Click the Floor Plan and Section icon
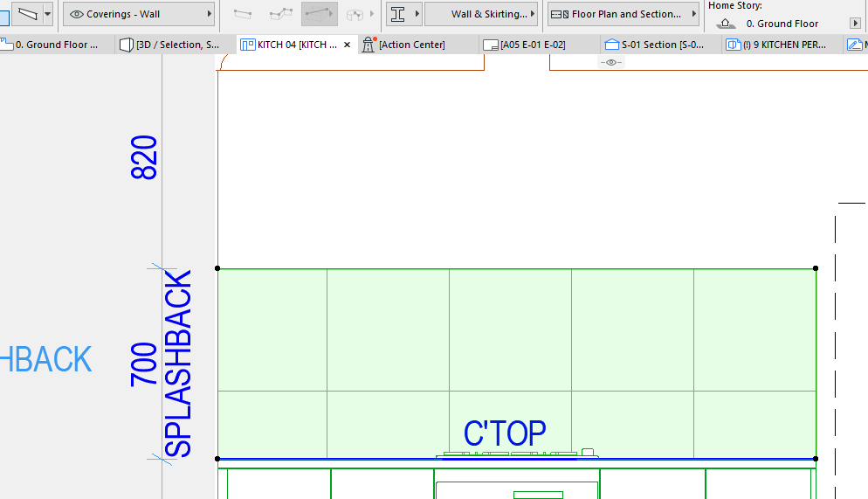This screenshot has width=868, height=499. (x=560, y=14)
